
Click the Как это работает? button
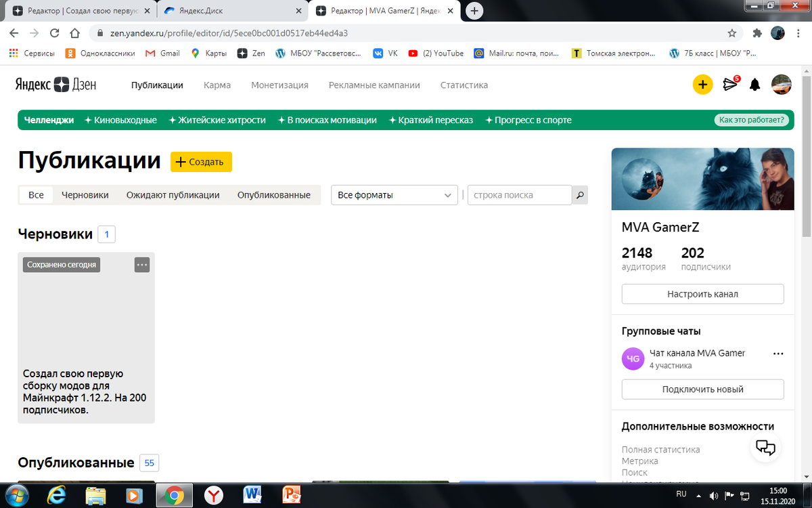click(x=752, y=120)
